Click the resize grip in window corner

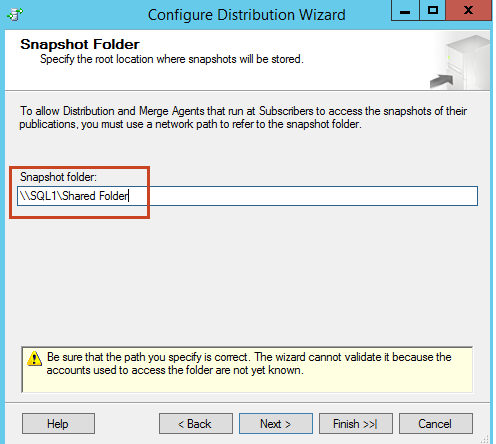(x=486, y=439)
